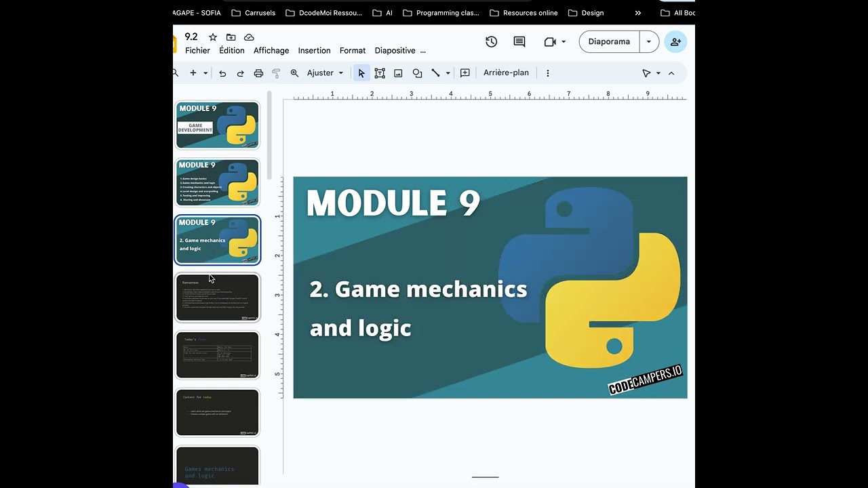Start the slideshow with Diaporama
The height and width of the screenshot is (488, 868).
[x=609, y=42]
